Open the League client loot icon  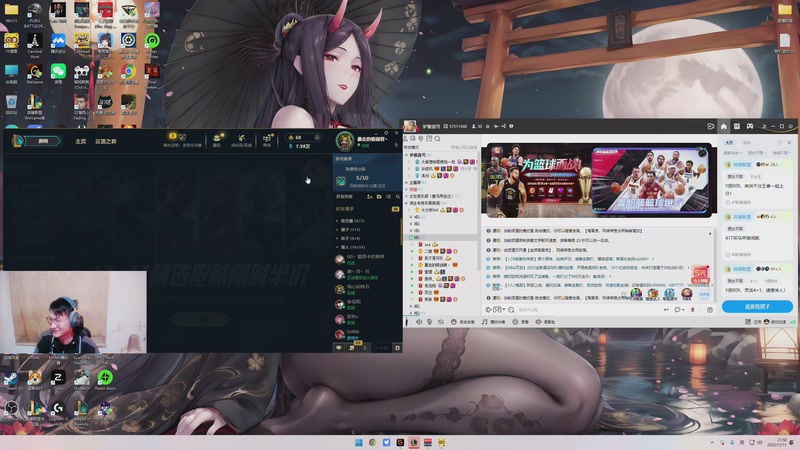pyautogui.click(x=217, y=139)
